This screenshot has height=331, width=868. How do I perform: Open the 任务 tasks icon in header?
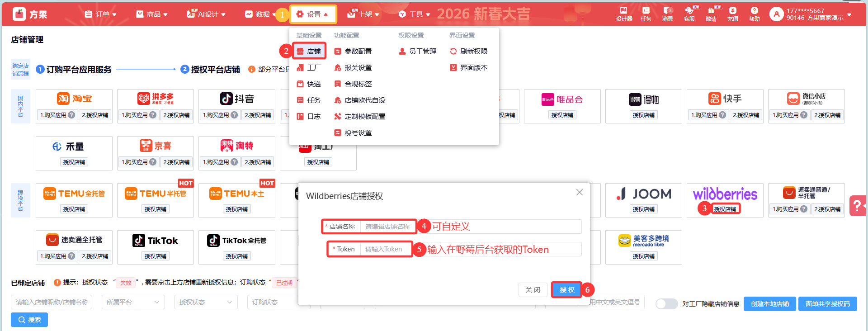pyautogui.click(x=646, y=14)
